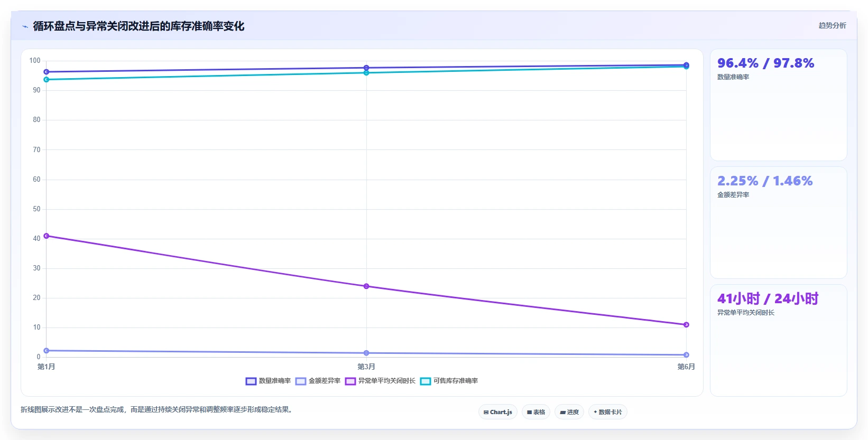Select the 表格 tag
The height and width of the screenshot is (440, 868).
coord(536,412)
